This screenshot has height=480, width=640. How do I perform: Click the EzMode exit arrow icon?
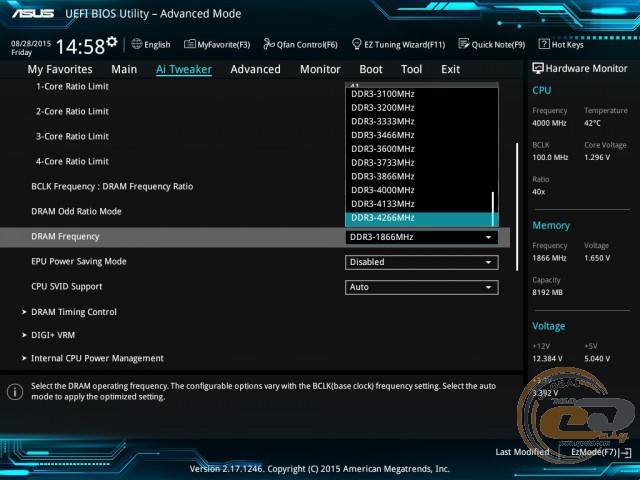click(x=625, y=453)
